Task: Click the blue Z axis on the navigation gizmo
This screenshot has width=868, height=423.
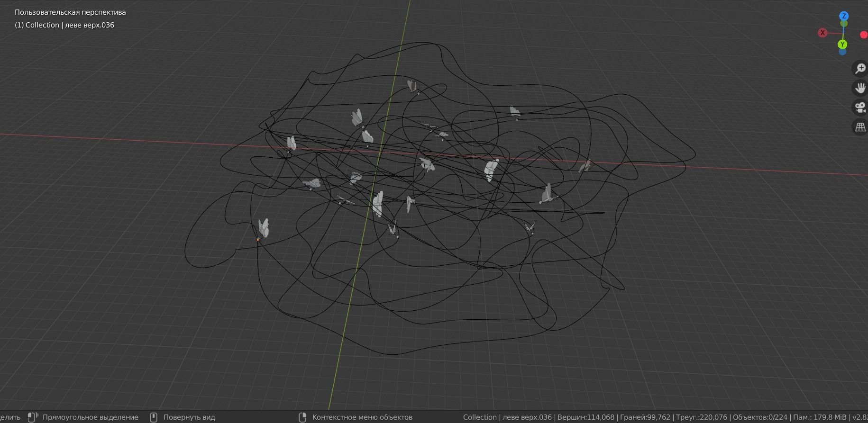Action: click(844, 16)
